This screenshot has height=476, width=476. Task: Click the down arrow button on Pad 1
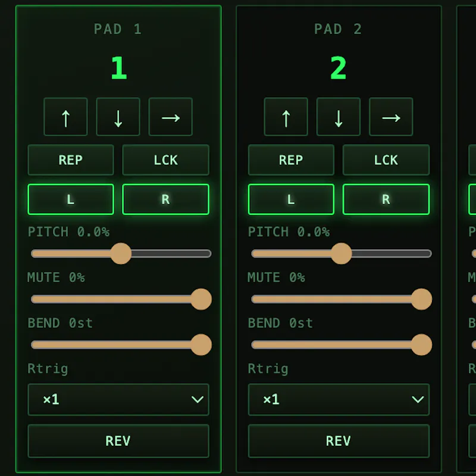(x=118, y=117)
